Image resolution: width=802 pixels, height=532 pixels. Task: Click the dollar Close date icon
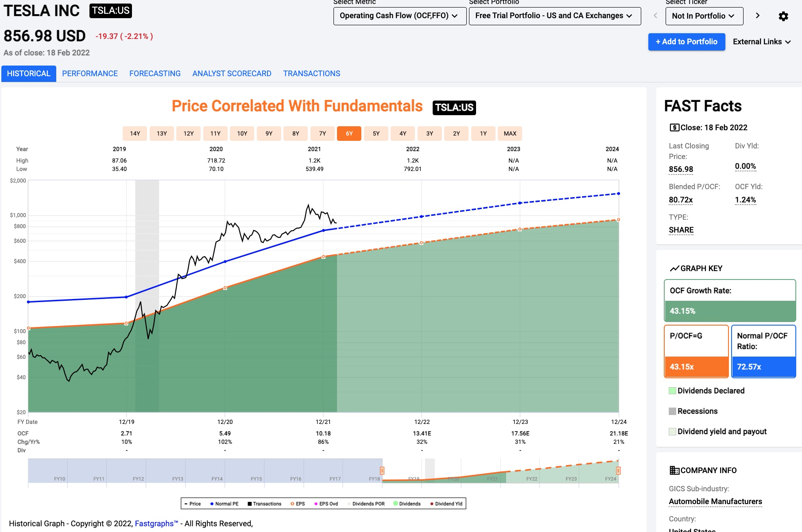(674, 128)
